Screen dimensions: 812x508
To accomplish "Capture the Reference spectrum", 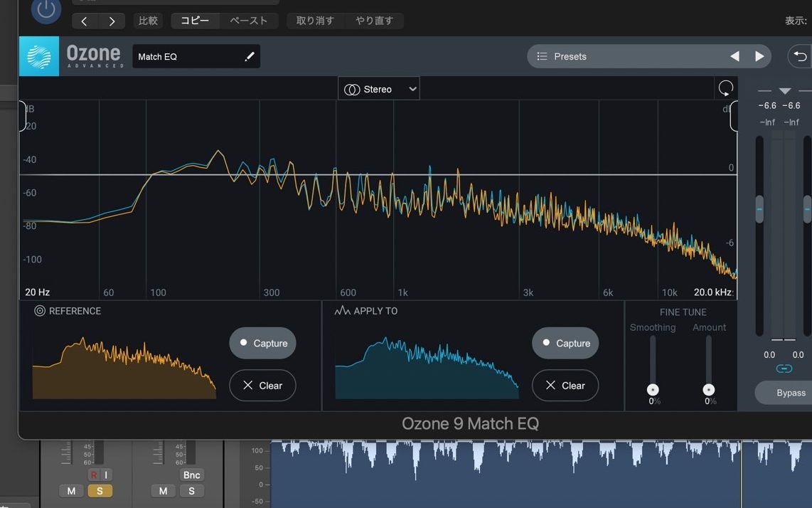I will click(x=262, y=343).
